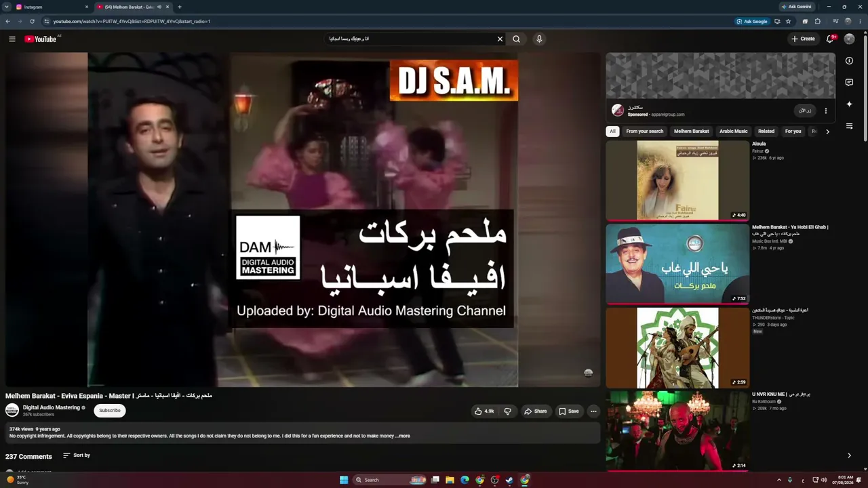
Task: Reload the page in Chrome
Action: [x=32, y=21]
